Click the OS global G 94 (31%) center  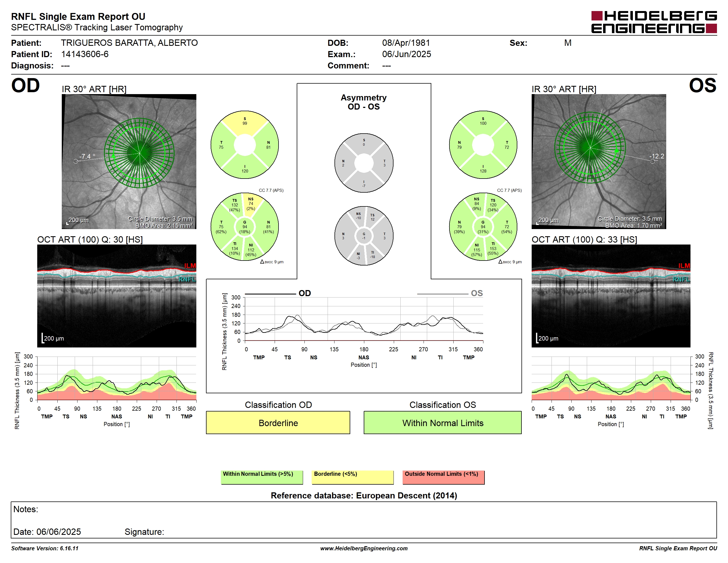pos(483,227)
